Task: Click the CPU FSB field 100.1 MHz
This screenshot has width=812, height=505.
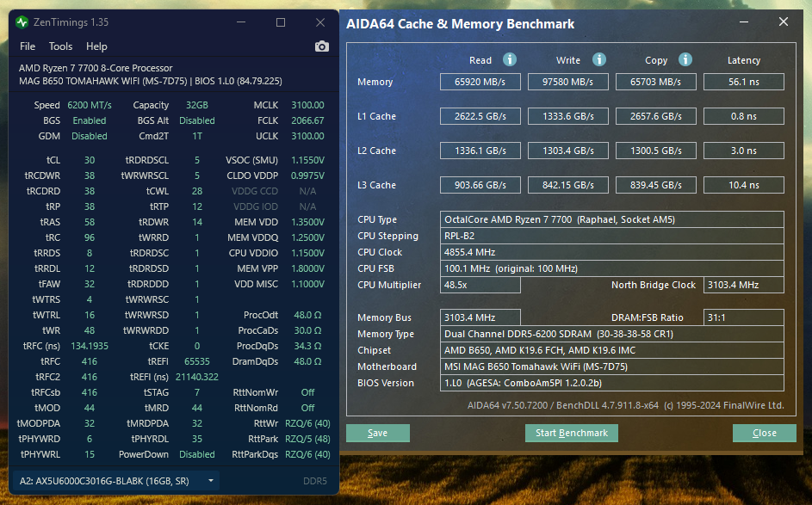Action: pyautogui.click(x=611, y=268)
